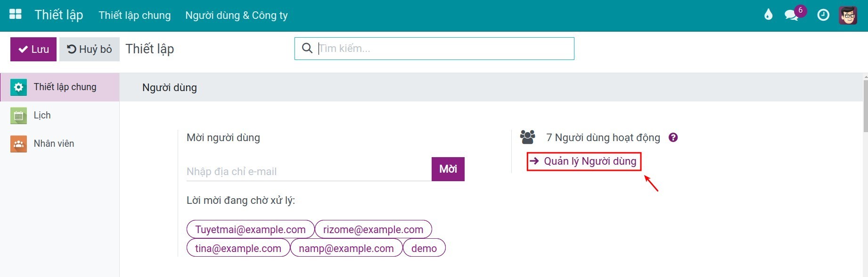Viewport: 868px width, 277px height.
Task: Click the Thiết lập app title
Action: 59,15
